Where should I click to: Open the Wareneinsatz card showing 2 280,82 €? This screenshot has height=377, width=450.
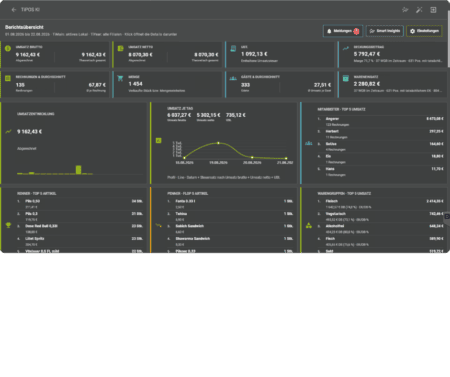392,84
